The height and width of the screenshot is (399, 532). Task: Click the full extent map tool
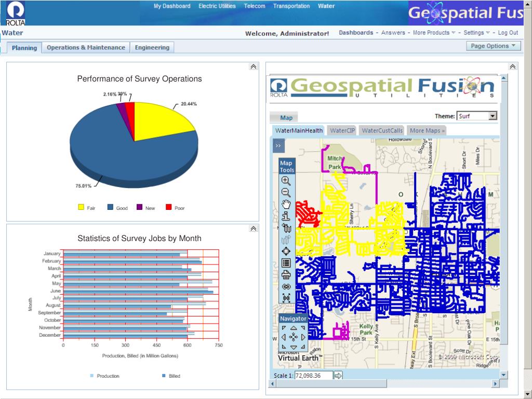[x=286, y=251]
